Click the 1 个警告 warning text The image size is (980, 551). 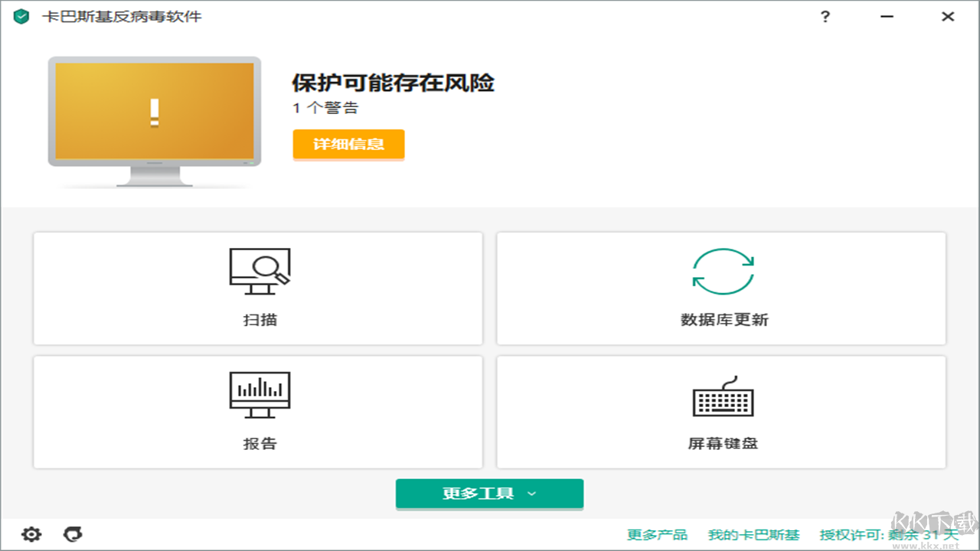[326, 108]
